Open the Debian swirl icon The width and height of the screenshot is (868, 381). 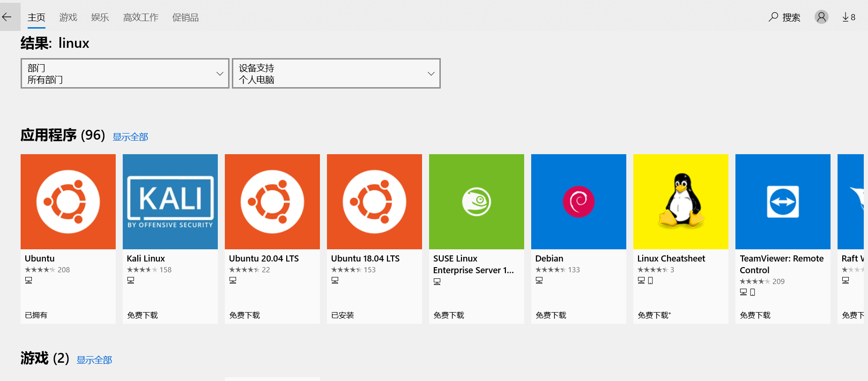point(579,202)
